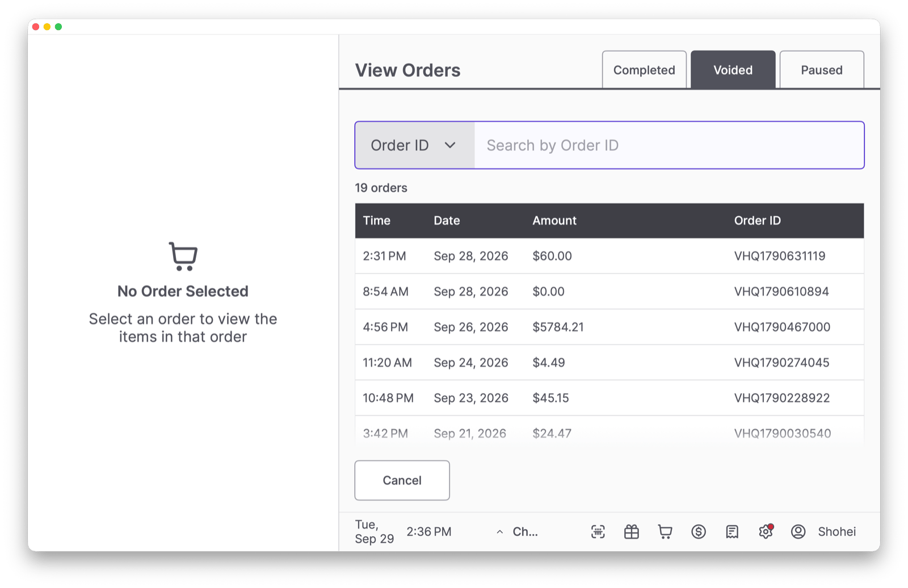Click the 11:20 AM time cell
Image resolution: width=908 pixels, height=588 pixels.
[388, 363]
